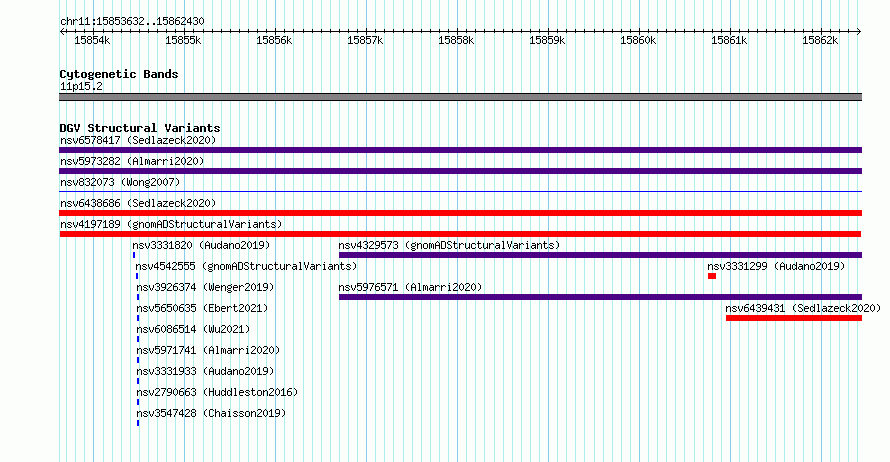The width and height of the screenshot is (890, 462).
Task: Click the gray 11p15.2 cytogenetic band bar
Action: tap(460, 97)
